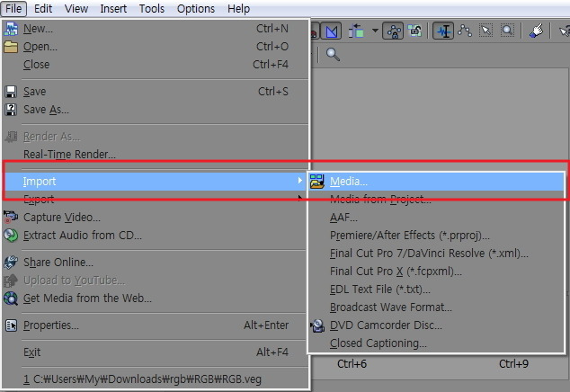The image size is (570, 392).
Task: Choose Real-Time Render from File menu
Action: pos(156,155)
